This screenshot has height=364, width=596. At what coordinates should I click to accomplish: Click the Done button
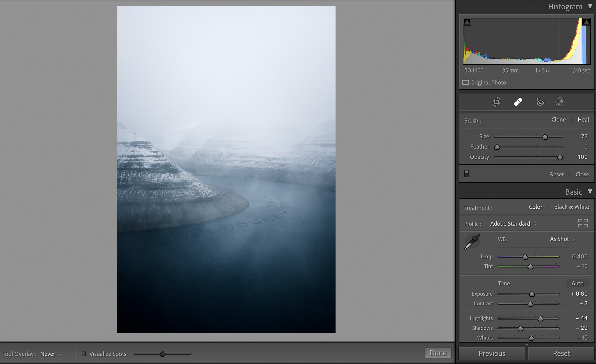point(438,353)
